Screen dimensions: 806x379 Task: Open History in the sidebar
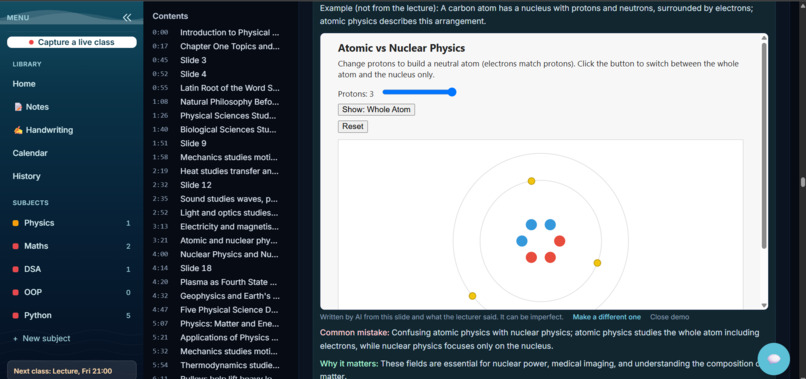pos(26,176)
